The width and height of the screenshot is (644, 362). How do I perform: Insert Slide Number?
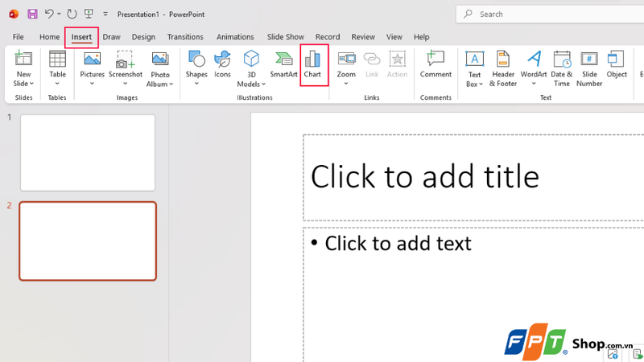coord(589,68)
